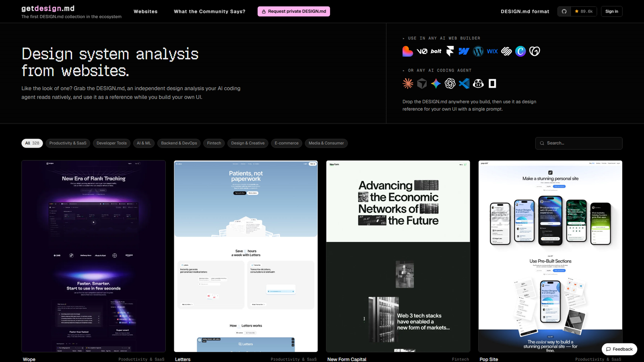This screenshot has height=362, width=644.
Task: Click the Claude starburst icon
Action: (x=408, y=83)
